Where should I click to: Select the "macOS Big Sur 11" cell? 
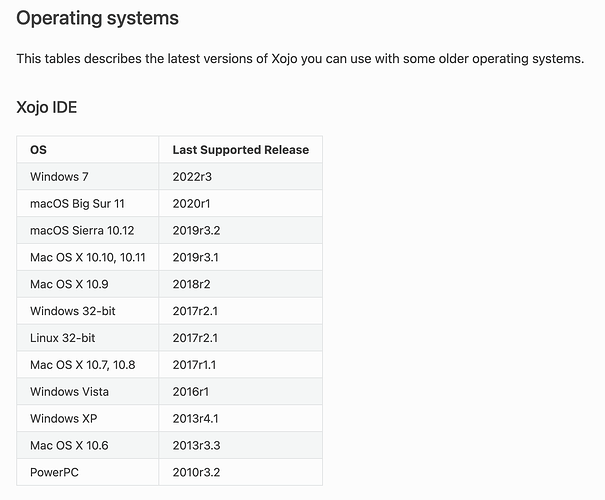(77, 204)
